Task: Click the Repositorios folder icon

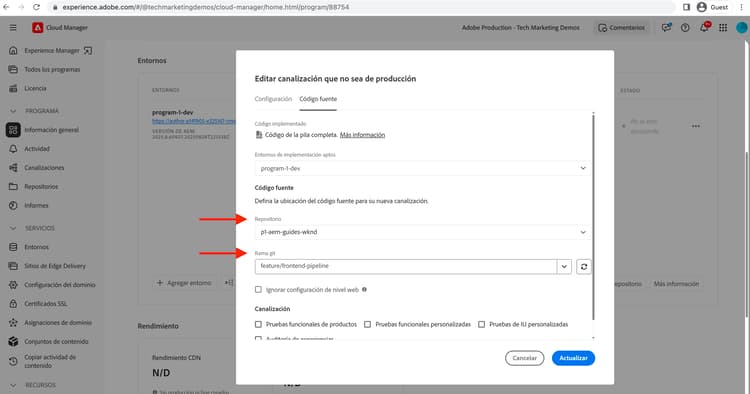Action: click(x=13, y=186)
